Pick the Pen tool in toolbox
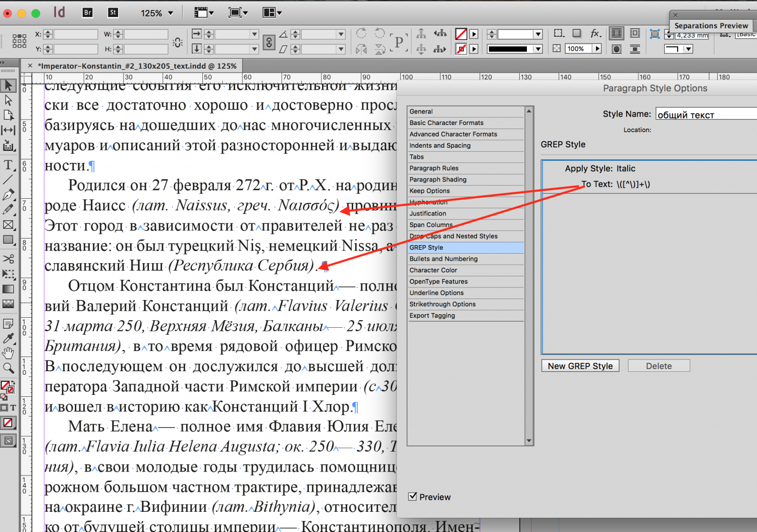The image size is (757, 532). click(x=8, y=195)
